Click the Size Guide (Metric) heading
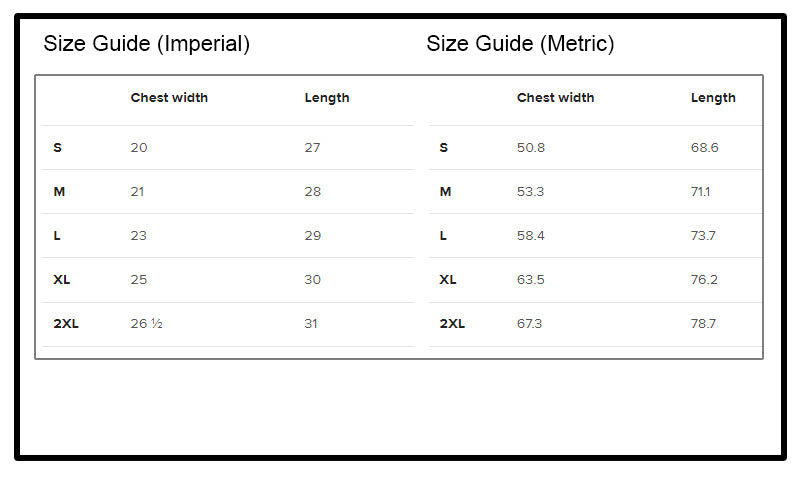Viewport: 800px width, 480px height. (520, 44)
